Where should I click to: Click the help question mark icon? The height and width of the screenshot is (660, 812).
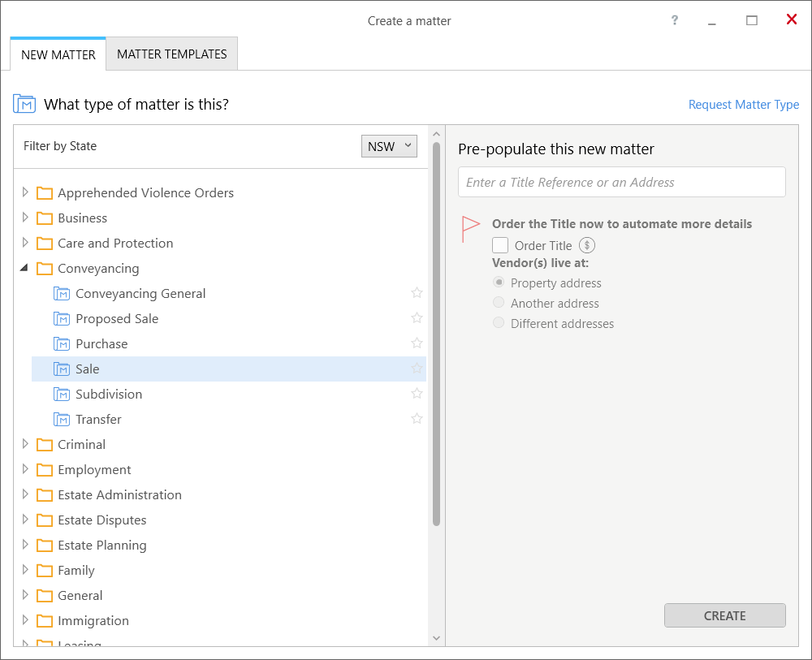click(674, 20)
